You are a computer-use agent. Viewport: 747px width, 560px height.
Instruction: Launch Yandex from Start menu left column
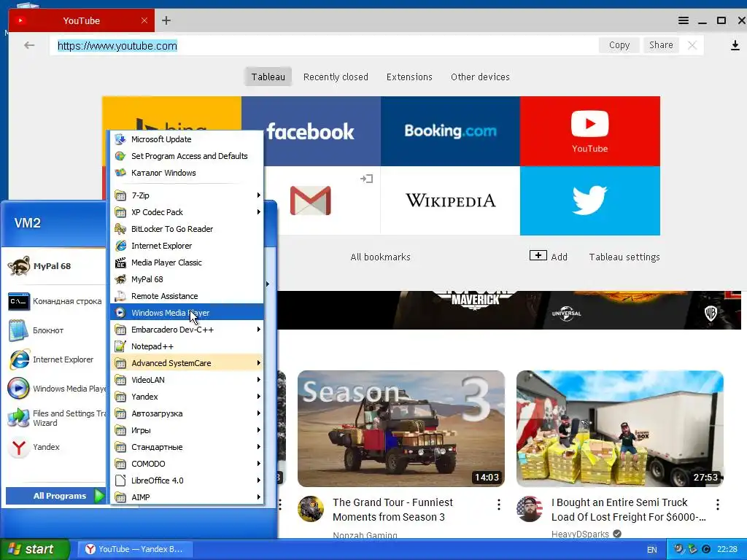click(55, 447)
